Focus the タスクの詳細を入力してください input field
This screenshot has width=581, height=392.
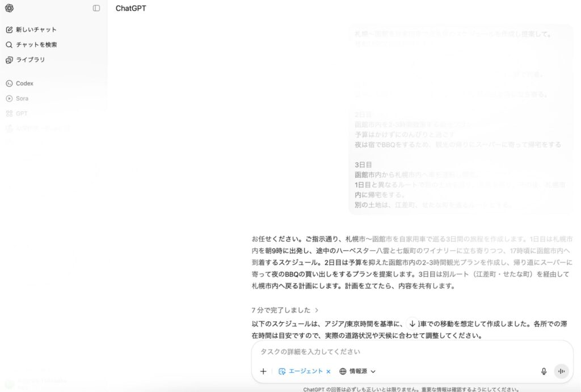397,352
